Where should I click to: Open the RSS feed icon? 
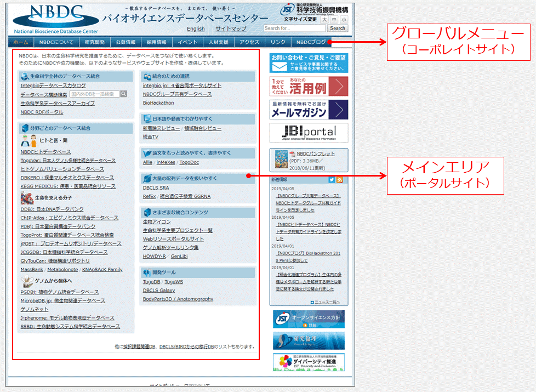[x=340, y=180]
